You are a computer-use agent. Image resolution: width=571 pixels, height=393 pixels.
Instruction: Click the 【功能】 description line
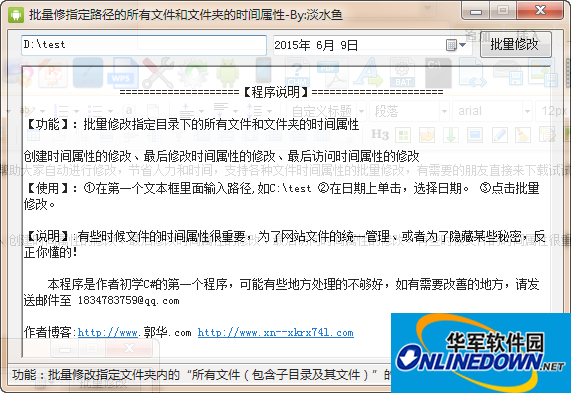192,124
